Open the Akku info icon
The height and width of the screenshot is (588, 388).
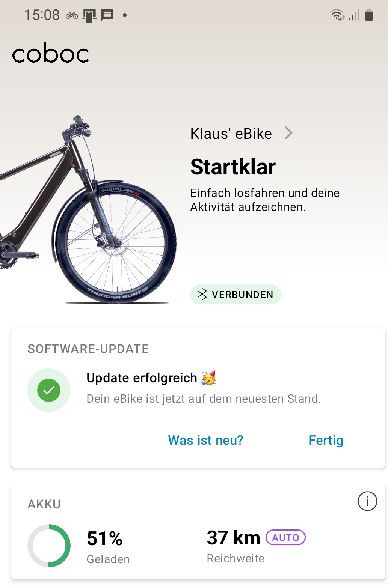pos(367,501)
